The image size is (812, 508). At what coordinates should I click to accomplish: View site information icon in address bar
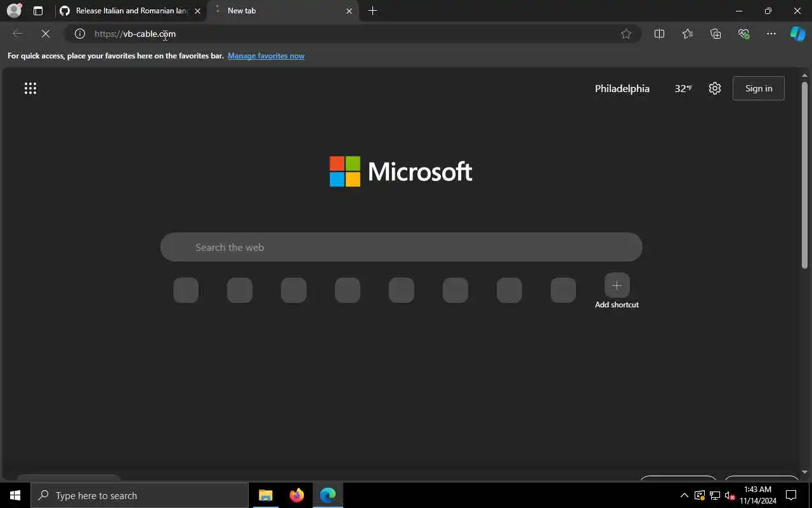(80, 34)
